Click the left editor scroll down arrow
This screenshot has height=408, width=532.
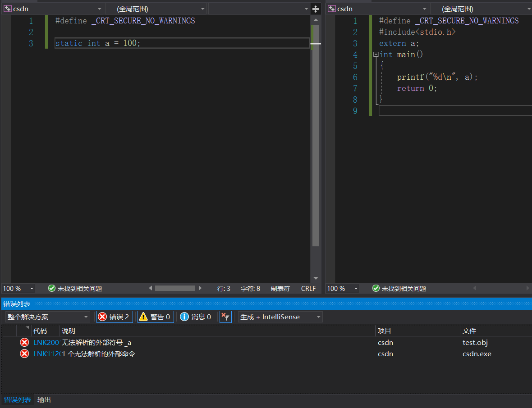point(316,278)
